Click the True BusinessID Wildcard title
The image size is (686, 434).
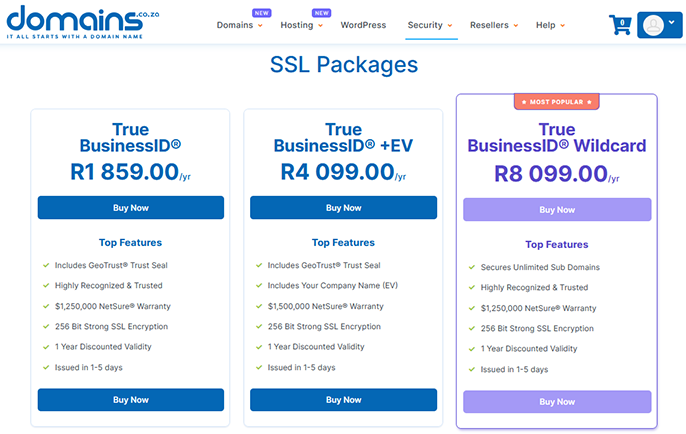click(x=556, y=138)
